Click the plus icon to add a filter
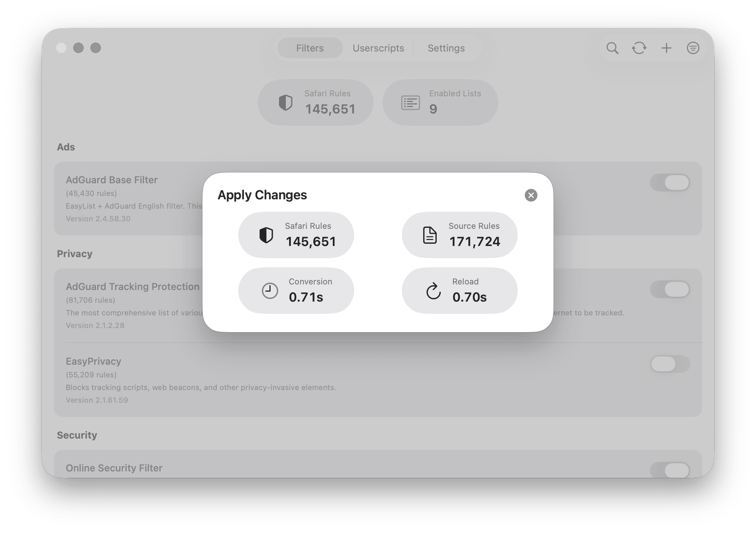756x533 pixels. (x=666, y=48)
